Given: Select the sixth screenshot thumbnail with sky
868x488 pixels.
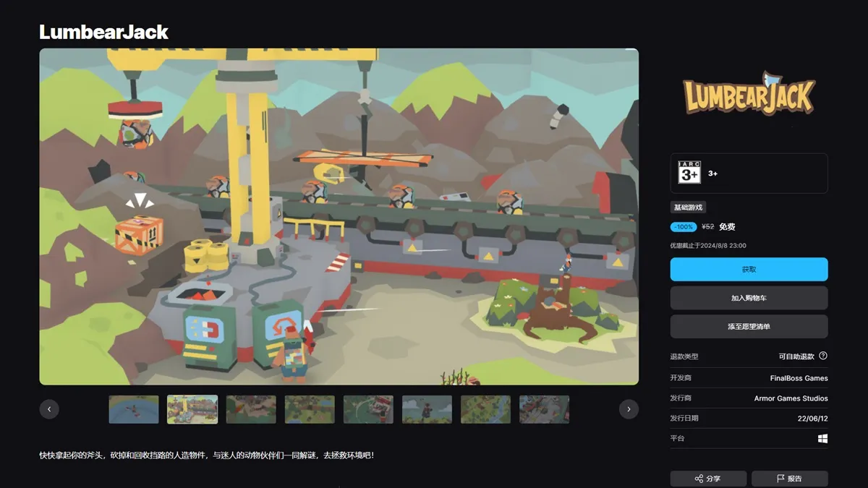Looking at the screenshot, I should pyautogui.click(x=427, y=409).
